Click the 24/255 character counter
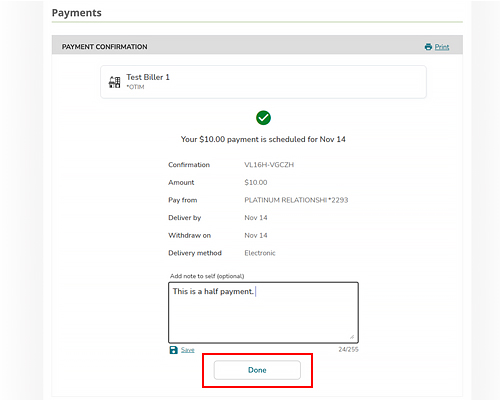The image size is (500, 400). (348, 350)
